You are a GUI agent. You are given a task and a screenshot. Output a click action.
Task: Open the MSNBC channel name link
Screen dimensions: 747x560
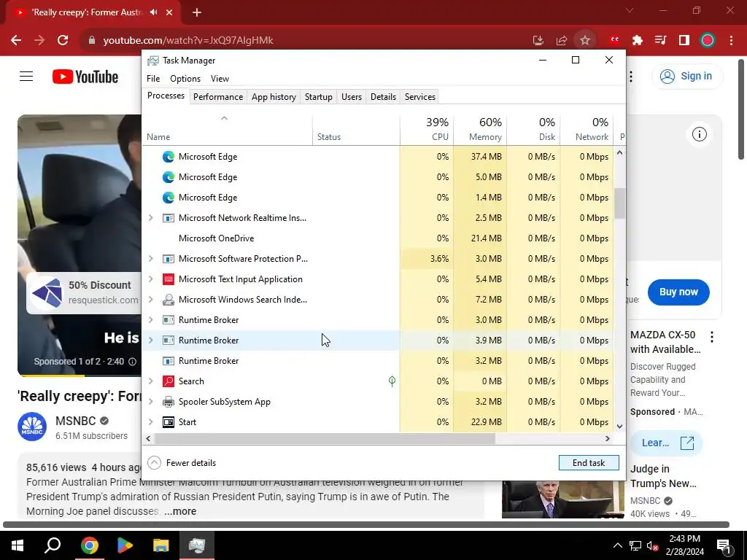[x=76, y=421]
